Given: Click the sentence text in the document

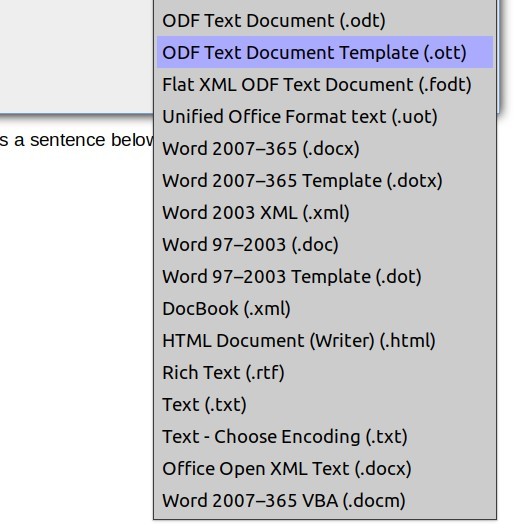Looking at the screenshot, I should pos(76,140).
